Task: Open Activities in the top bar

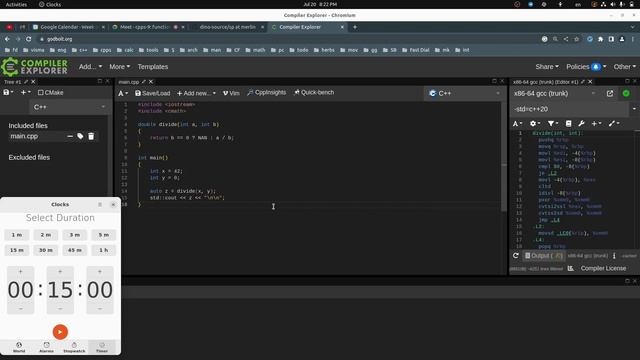Action: point(16,4)
